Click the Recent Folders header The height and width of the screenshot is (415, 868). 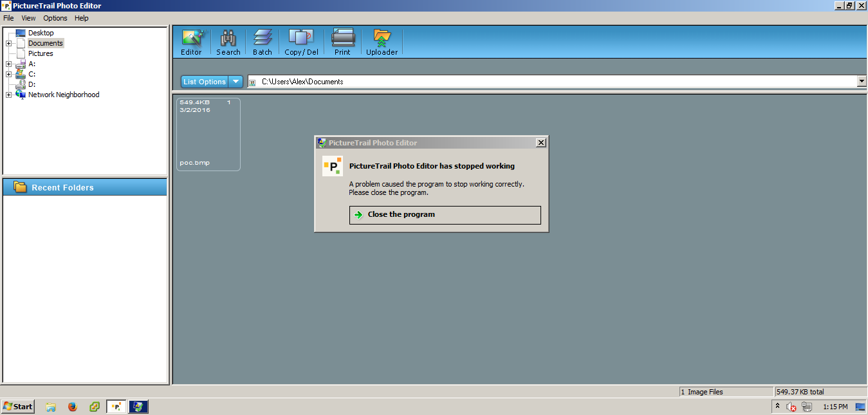[x=85, y=187]
